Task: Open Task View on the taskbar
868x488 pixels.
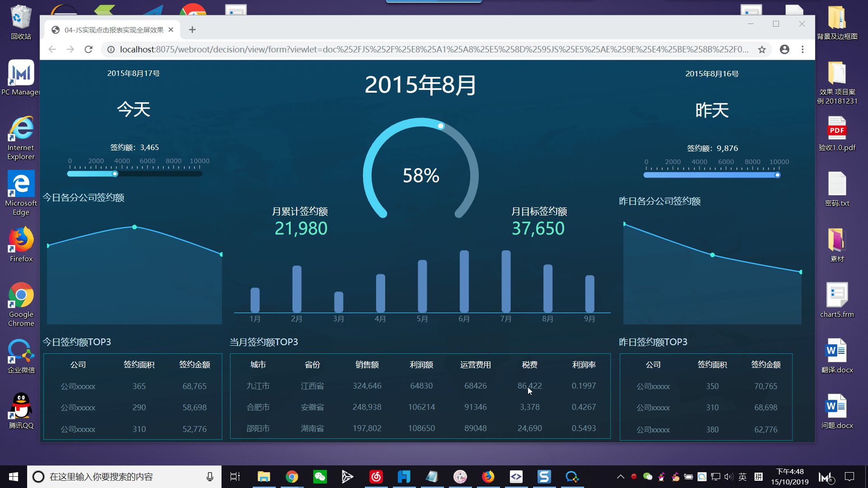Action: (235, 477)
